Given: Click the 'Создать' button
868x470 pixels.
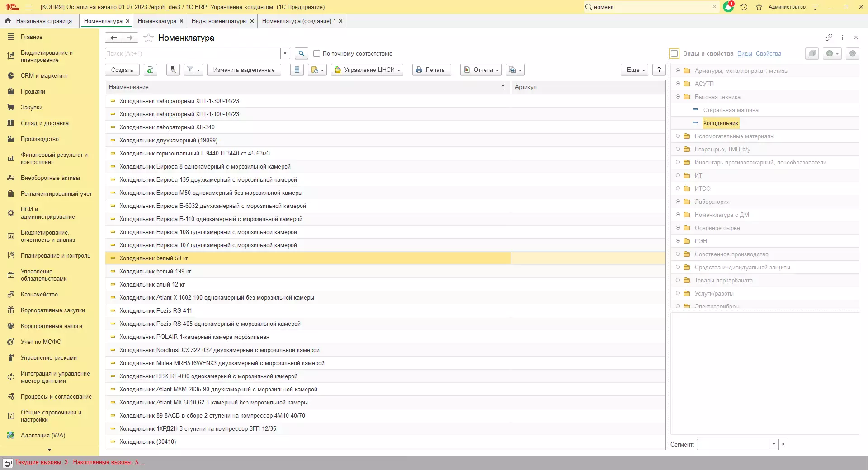Looking at the screenshot, I should [x=122, y=70].
